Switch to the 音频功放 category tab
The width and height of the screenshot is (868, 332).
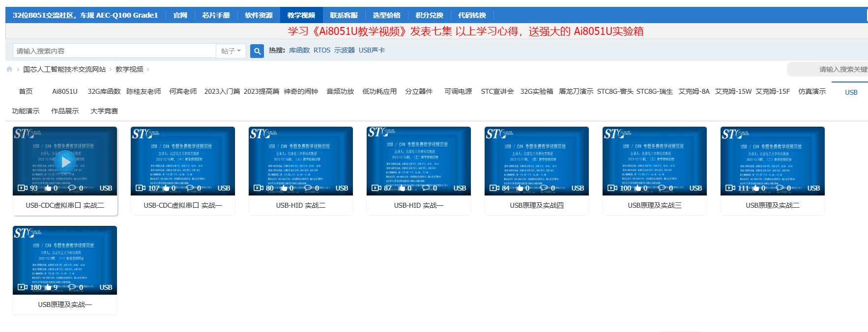coord(340,91)
